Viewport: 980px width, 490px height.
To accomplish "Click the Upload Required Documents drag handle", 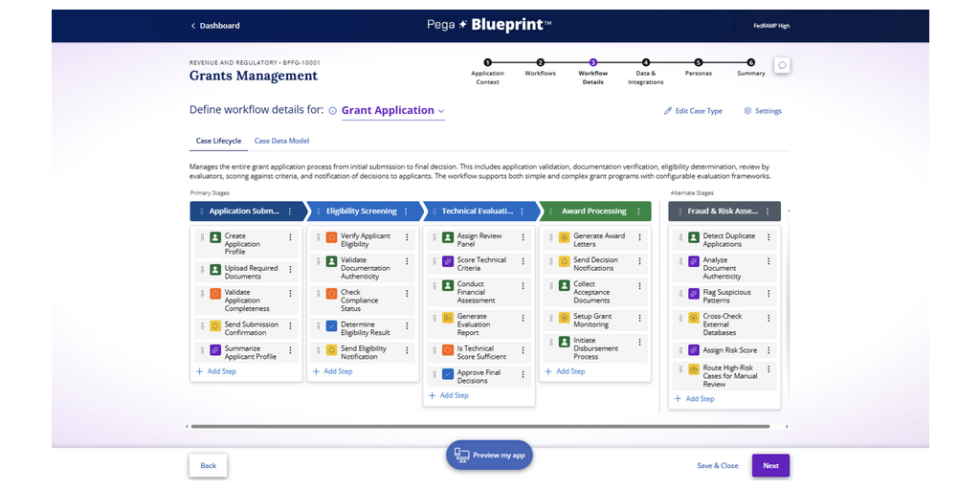I will (202, 269).
